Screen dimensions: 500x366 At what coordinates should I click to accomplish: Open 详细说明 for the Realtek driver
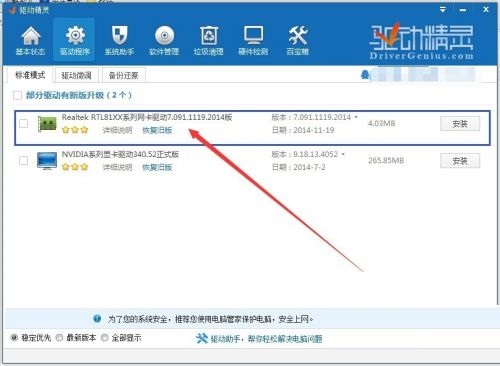pos(117,130)
